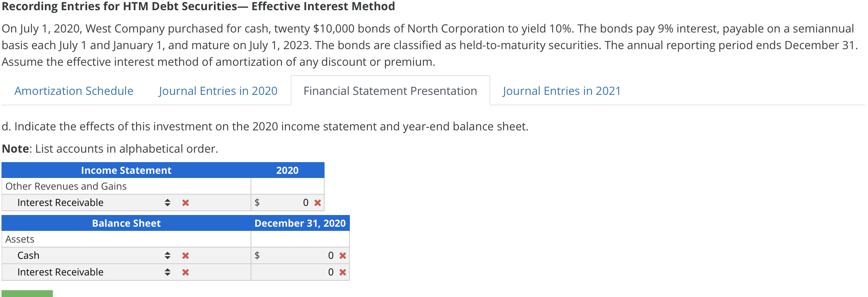Click the Income Statement table header
The image size is (868, 297).
(126, 170)
